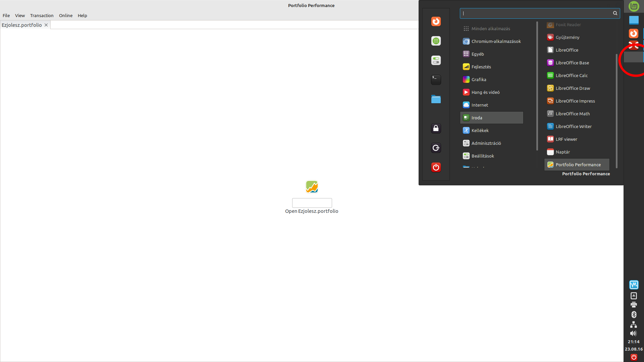This screenshot has width=644, height=362.
Task: Click the Portfolio Performance logo in the main window
Action: pos(312,187)
